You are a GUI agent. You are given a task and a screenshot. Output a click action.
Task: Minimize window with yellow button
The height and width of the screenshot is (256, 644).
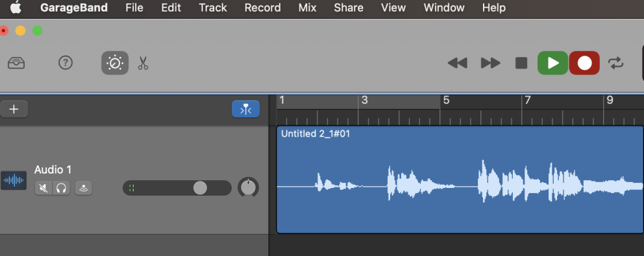pos(20,30)
